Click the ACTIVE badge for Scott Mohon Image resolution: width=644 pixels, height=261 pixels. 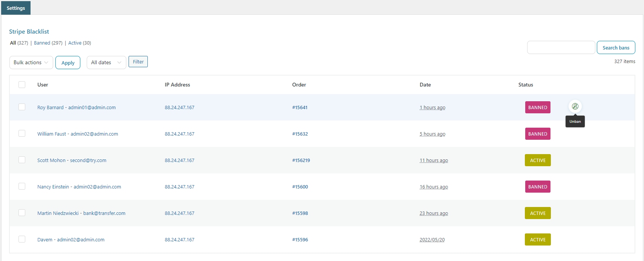pyautogui.click(x=537, y=161)
